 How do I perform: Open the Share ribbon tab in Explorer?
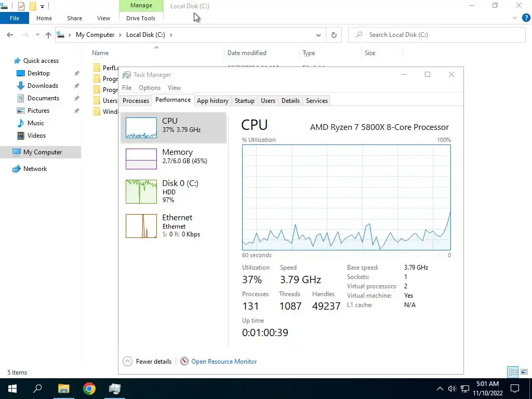click(74, 18)
